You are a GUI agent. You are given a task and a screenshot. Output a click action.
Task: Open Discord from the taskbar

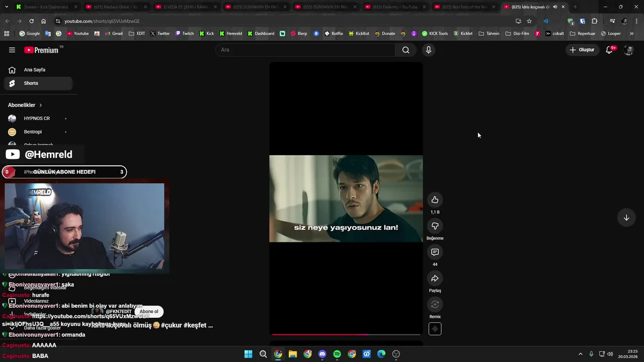tap(322, 354)
